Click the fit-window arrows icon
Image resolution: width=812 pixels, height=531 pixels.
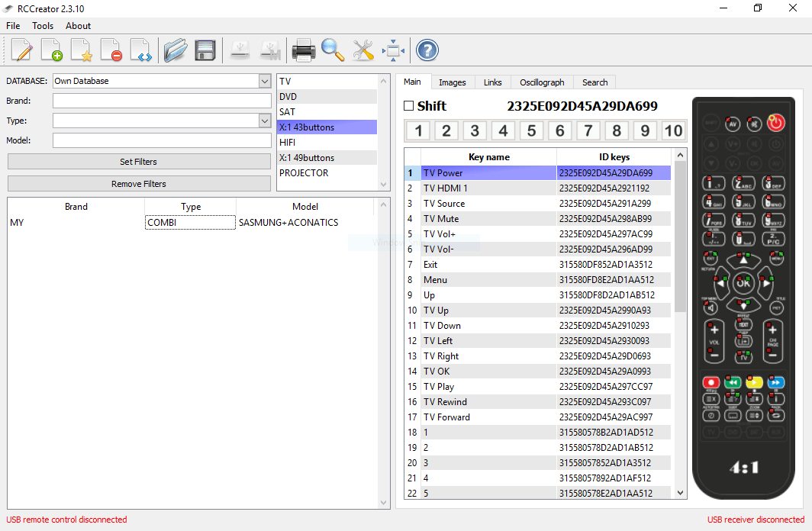(393, 50)
